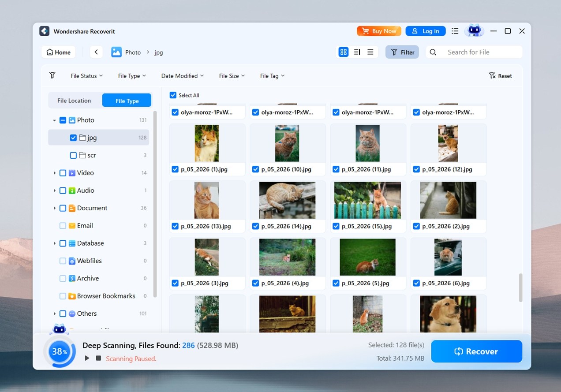Open the Date Modified filter dropdown
Image resolution: width=561 pixels, height=392 pixels.
pos(182,75)
